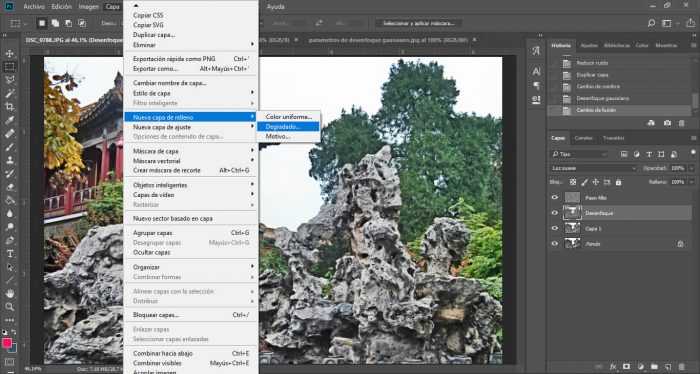
Task: Select the Path Selection tool
Action: pyautogui.click(x=9, y=267)
